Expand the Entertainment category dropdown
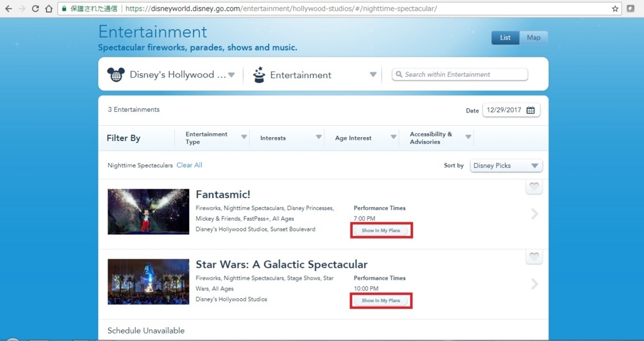The height and width of the screenshot is (341, 644). (x=373, y=75)
